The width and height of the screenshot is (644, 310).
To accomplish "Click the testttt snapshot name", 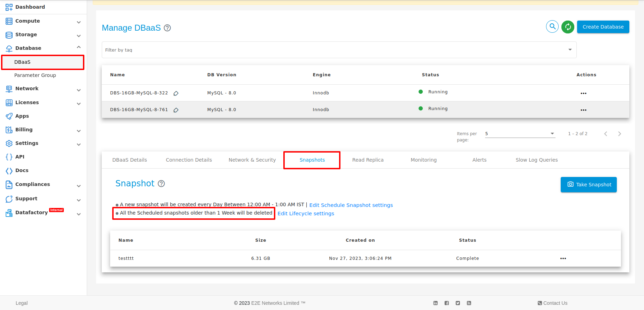I will coord(126,258).
